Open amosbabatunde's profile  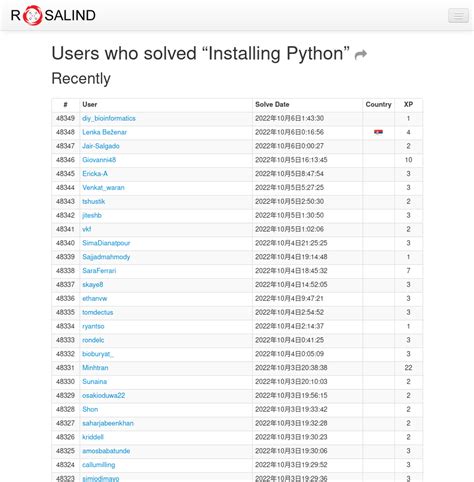pos(106,451)
